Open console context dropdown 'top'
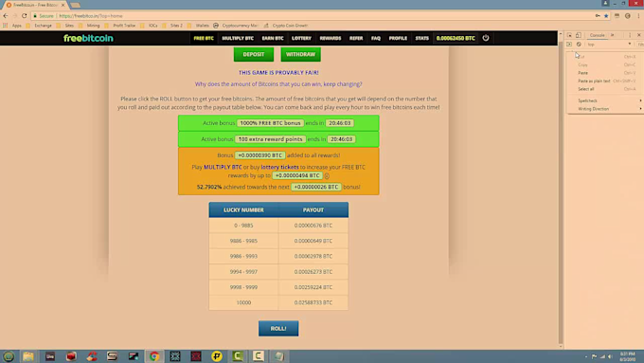The image size is (644, 363). point(609,44)
